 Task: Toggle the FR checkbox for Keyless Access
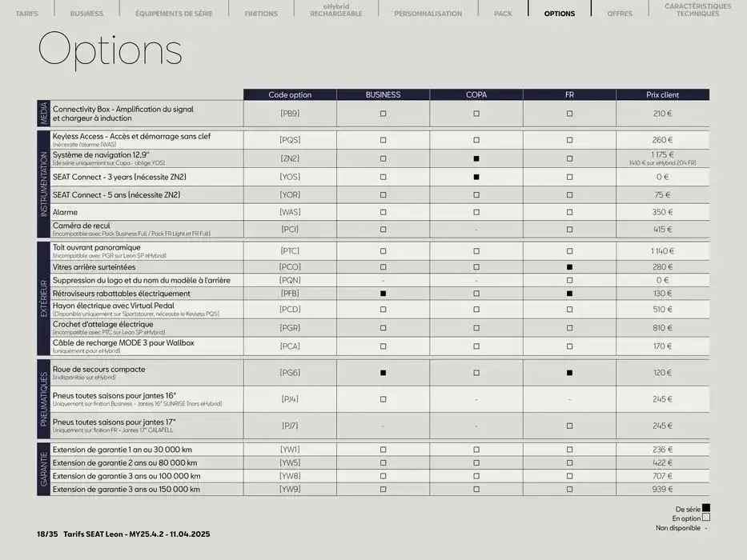pos(569,139)
